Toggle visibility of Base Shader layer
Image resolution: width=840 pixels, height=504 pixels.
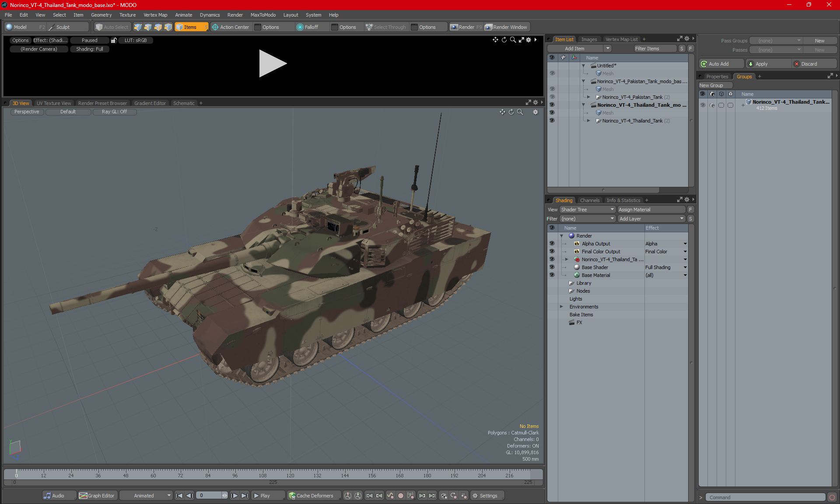[x=552, y=267]
